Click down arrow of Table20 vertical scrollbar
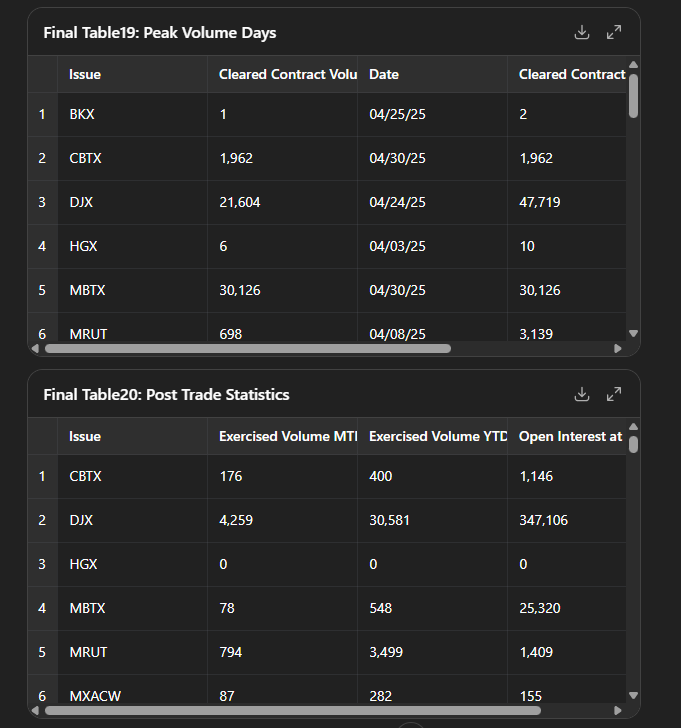 (x=633, y=695)
